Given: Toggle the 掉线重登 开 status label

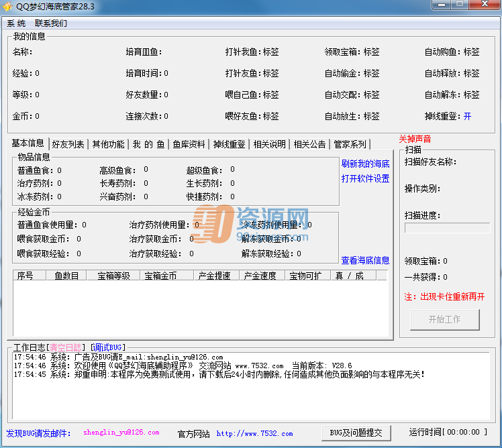Looking at the screenshot, I should [x=467, y=116].
